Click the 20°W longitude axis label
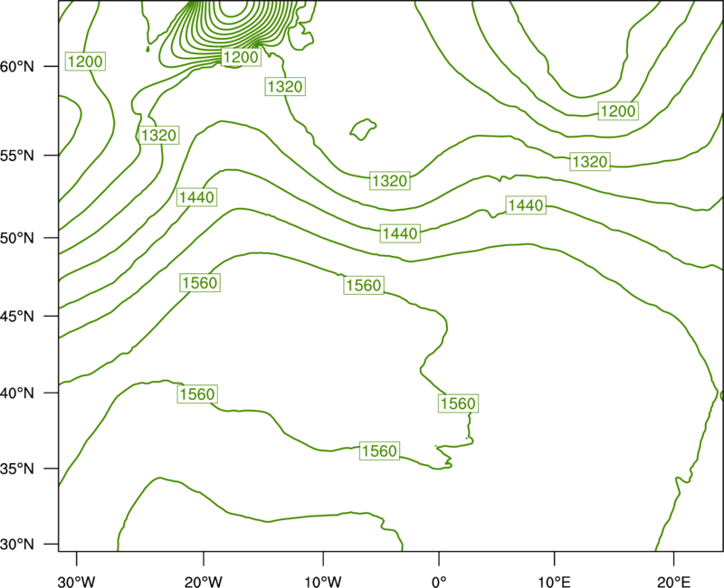 coord(203,582)
